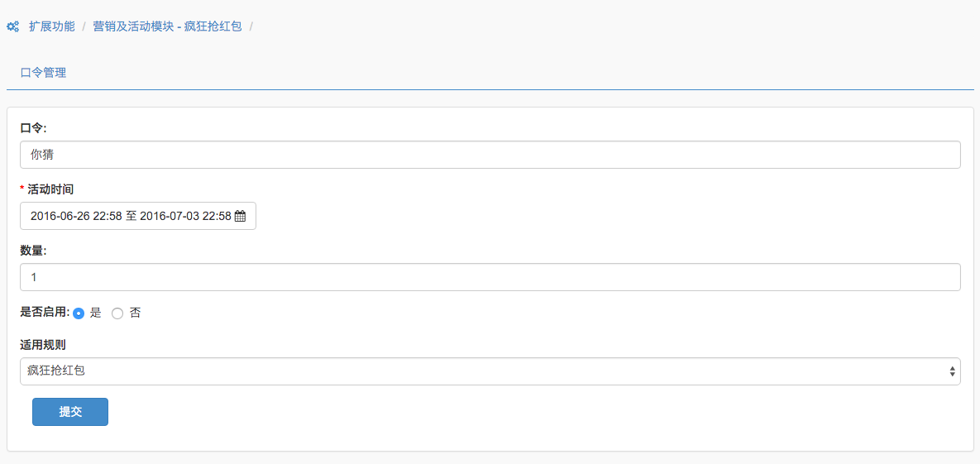Open the calendar icon in 活动时间 field
Screen dimensions: 980x464
[x=240, y=217]
